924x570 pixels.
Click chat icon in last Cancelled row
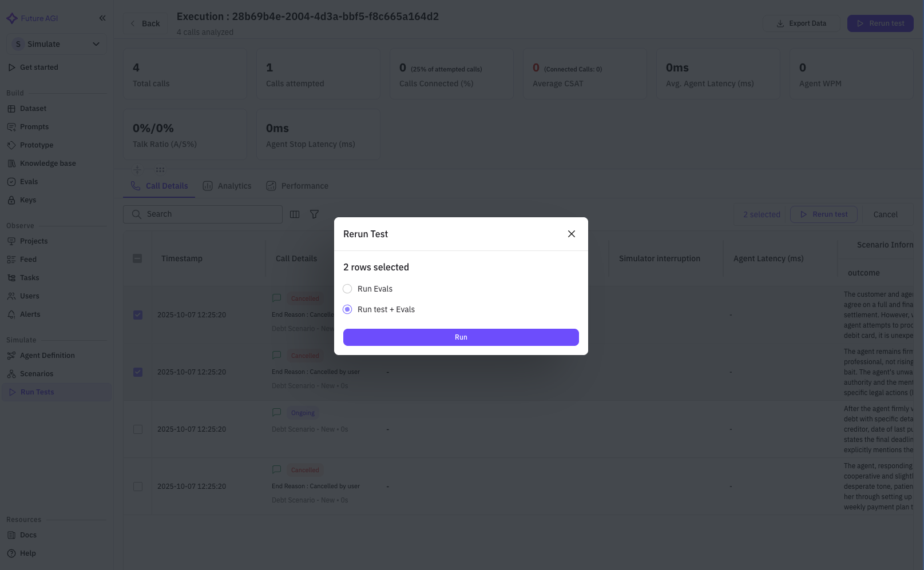(277, 469)
